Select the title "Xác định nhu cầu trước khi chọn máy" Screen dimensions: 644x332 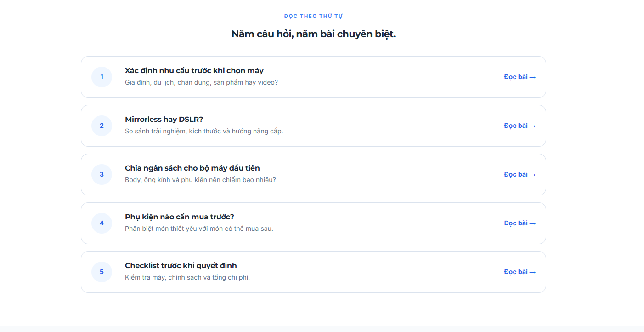(194, 71)
